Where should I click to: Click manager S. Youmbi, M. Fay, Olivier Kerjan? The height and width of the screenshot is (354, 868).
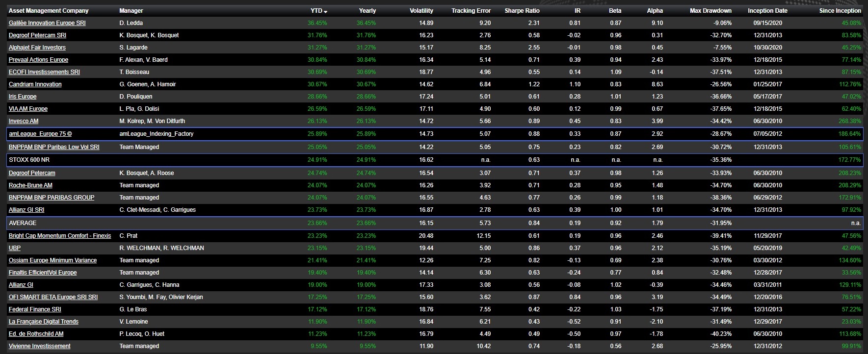click(161, 297)
